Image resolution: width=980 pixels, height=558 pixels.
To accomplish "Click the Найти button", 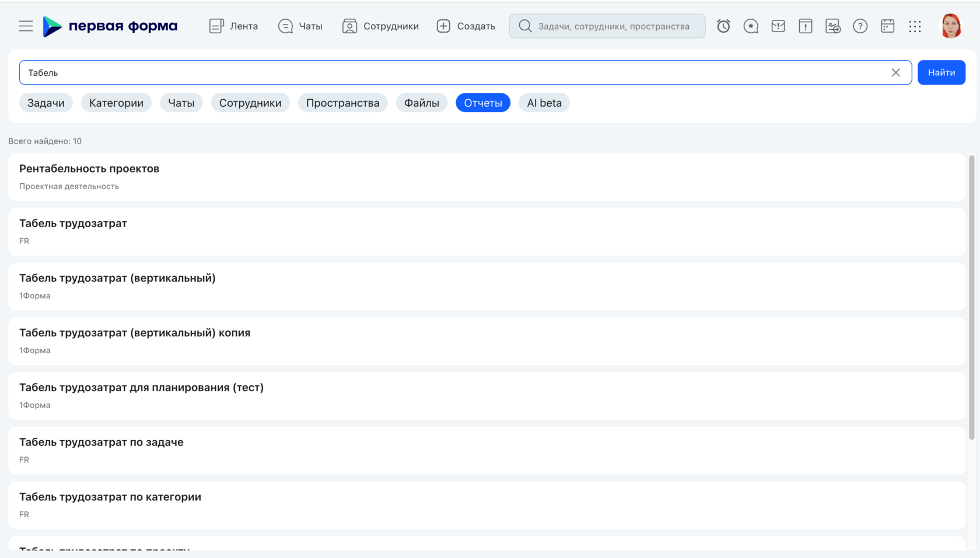I will click(x=941, y=72).
